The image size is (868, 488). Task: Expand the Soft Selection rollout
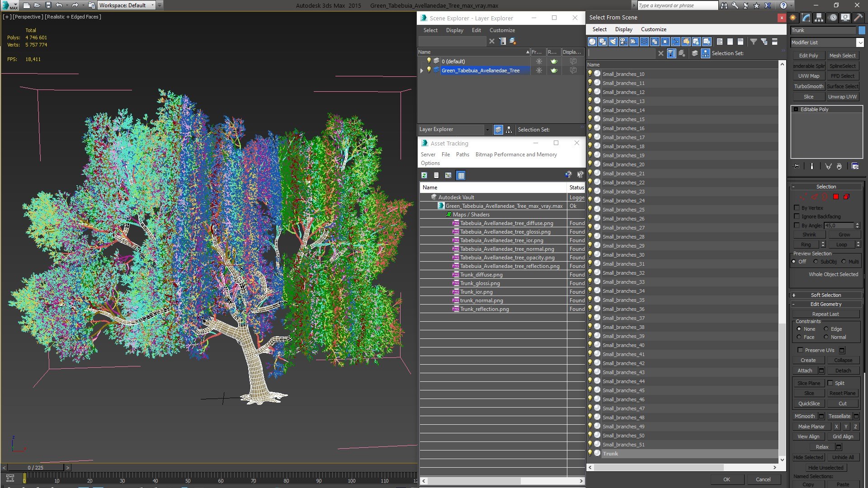click(x=826, y=295)
